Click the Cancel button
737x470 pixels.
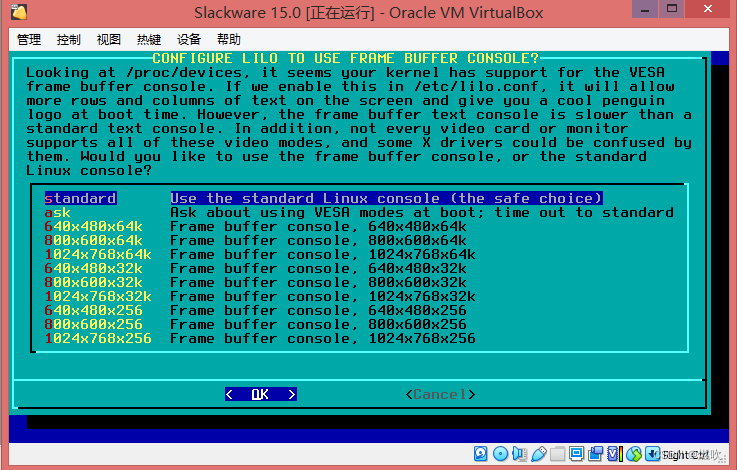[440, 394]
